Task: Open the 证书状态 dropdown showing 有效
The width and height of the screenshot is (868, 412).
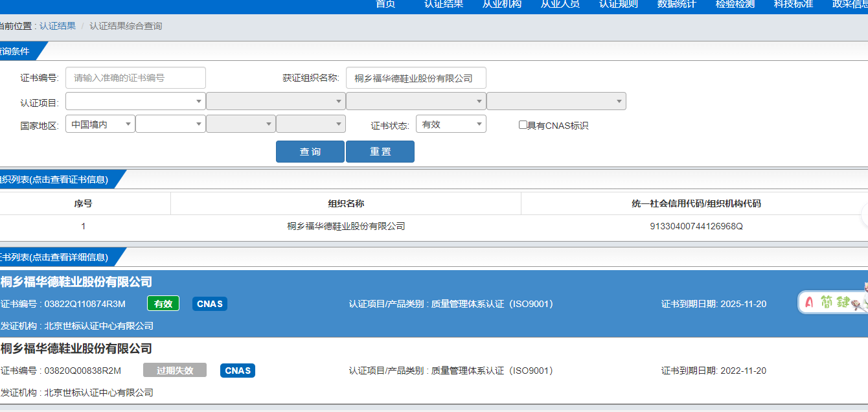Action: pyautogui.click(x=451, y=124)
